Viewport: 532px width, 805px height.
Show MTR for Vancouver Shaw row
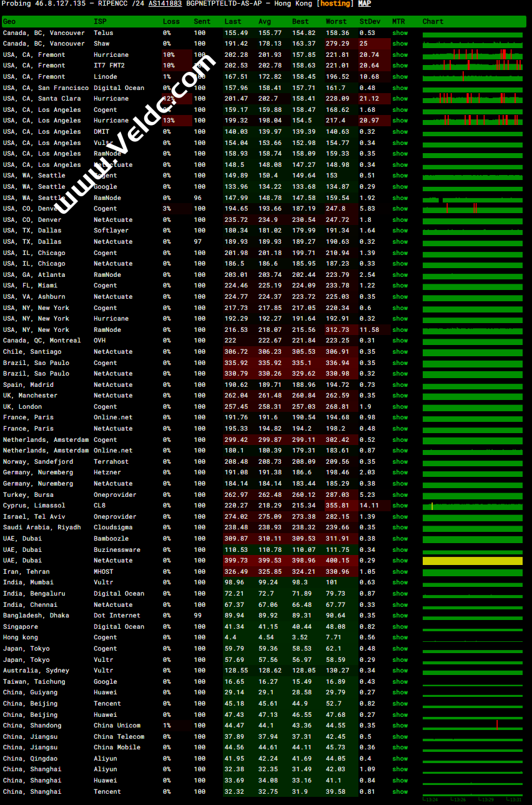(400, 44)
